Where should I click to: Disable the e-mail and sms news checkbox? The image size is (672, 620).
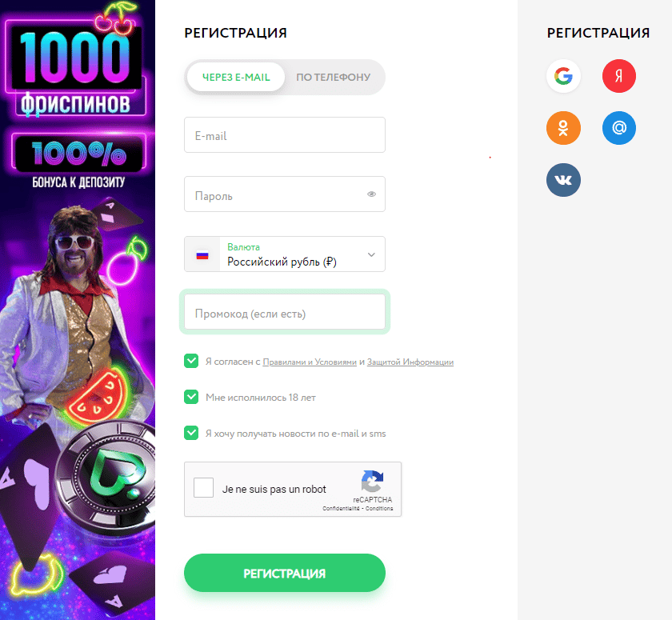191,433
